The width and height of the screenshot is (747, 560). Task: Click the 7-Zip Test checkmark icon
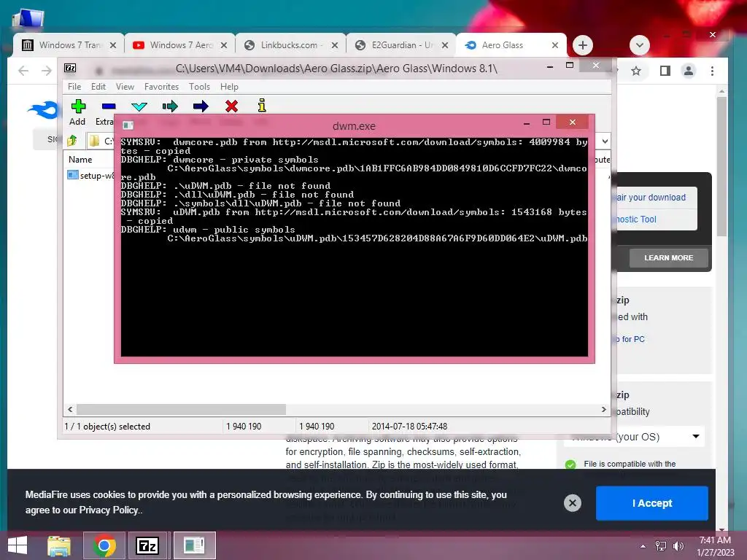point(139,106)
